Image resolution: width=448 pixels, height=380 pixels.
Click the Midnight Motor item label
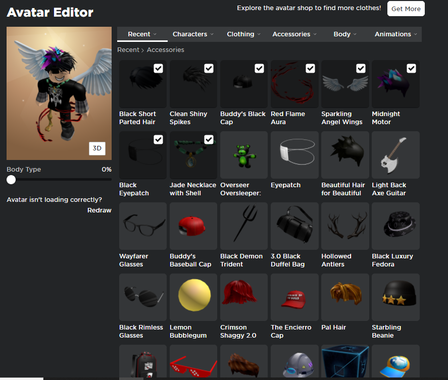(386, 118)
